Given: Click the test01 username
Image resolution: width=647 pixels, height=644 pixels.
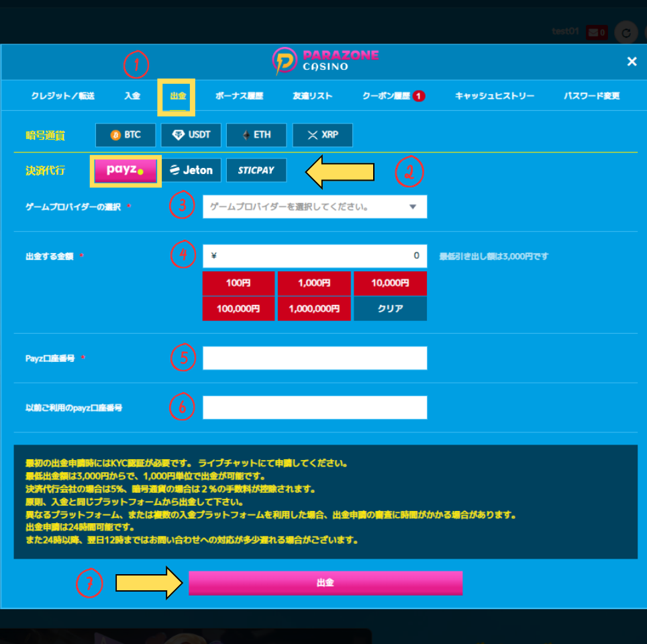Looking at the screenshot, I should pos(565,32).
